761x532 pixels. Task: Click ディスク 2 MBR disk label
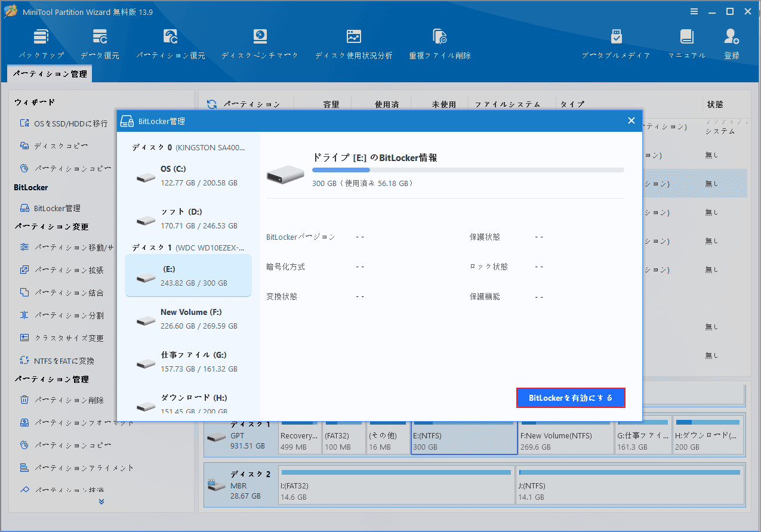pos(241,484)
